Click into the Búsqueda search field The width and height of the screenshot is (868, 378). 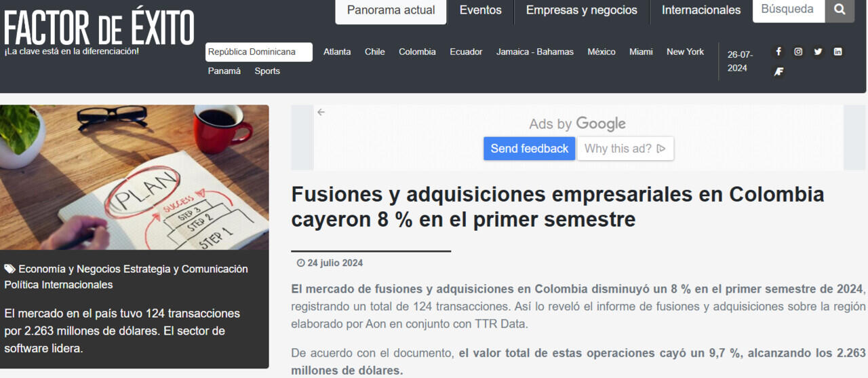pos(788,10)
